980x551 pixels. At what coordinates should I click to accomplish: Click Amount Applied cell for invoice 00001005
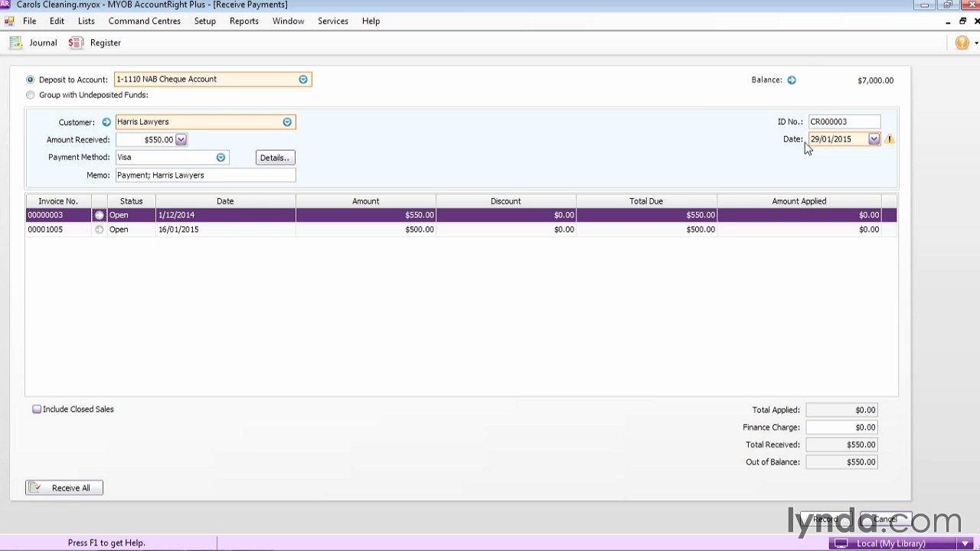coord(799,230)
